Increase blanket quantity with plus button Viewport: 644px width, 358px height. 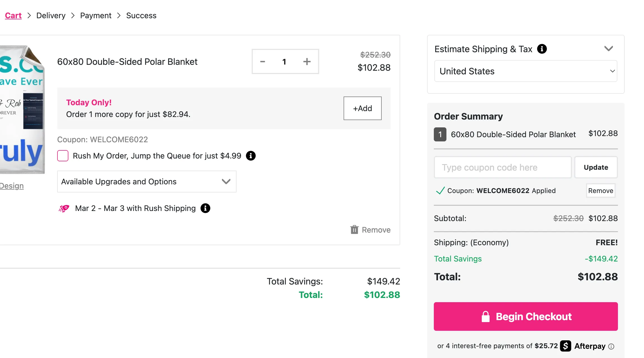tap(307, 61)
